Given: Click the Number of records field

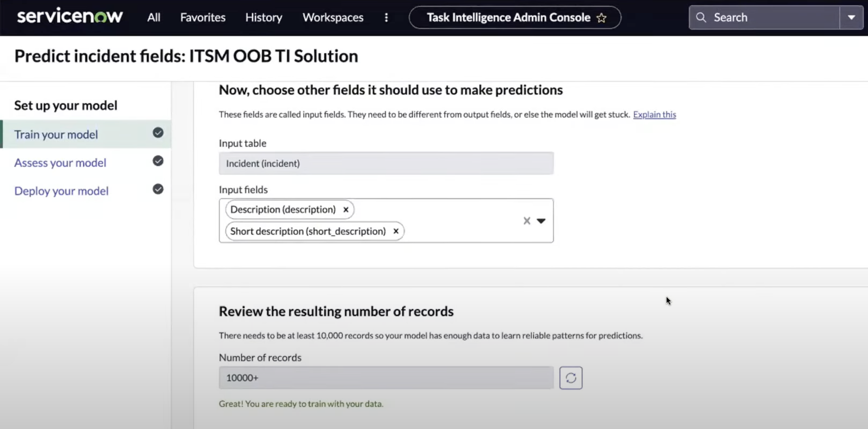Looking at the screenshot, I should [x=386, y=378].
